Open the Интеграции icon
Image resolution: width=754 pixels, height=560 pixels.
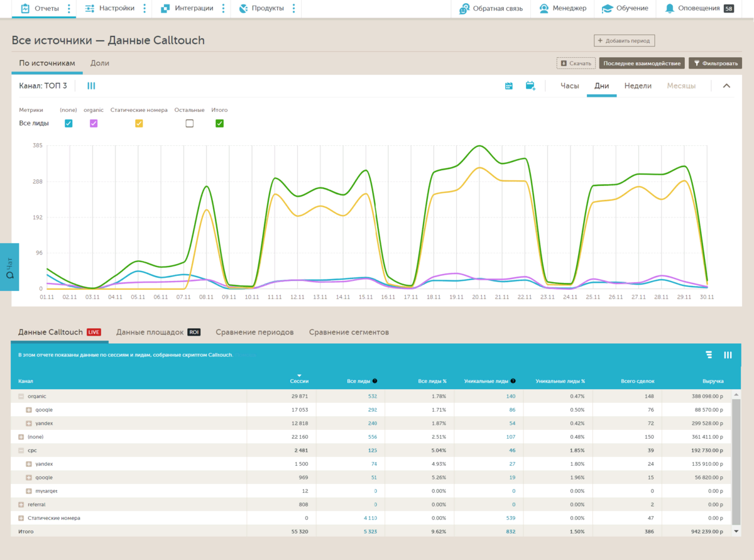click(x=165, y=8)
